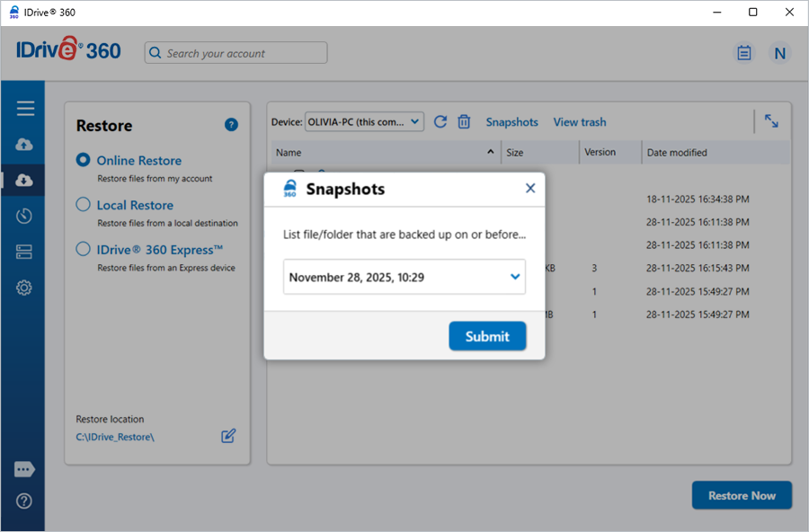The height and width of the screenshot is (532, 809).
Task: Open the Scheduler clock icon in sidebar
Action: (25, 216)
